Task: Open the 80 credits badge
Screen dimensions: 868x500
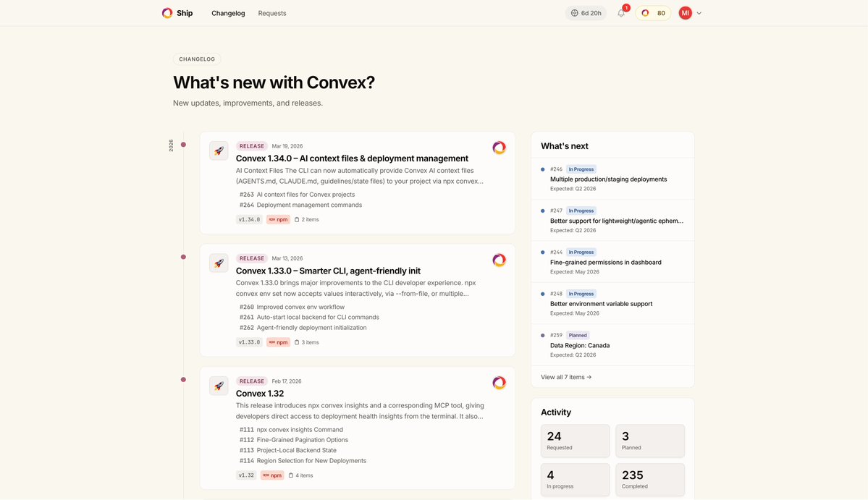Action: point(653,13)
